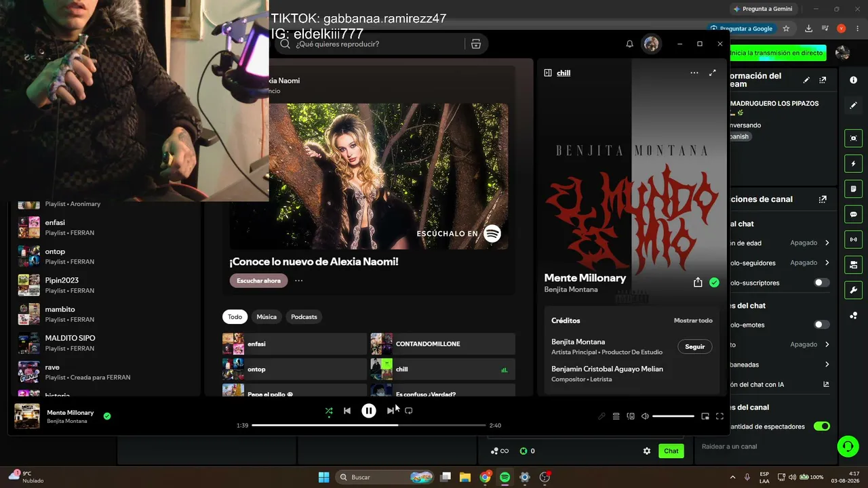The image size is (868, 488).
Task: Open the connect to a device menu
Action: (631, 416)
